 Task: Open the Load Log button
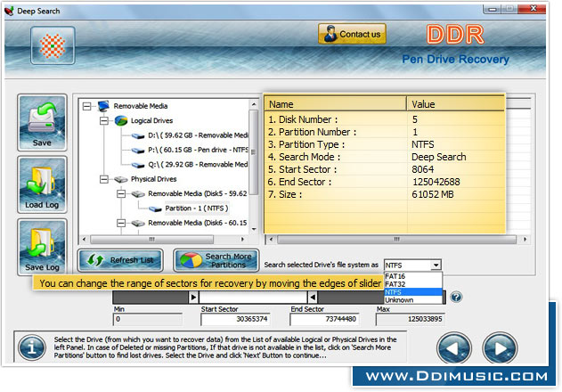(x=42, y=184)
